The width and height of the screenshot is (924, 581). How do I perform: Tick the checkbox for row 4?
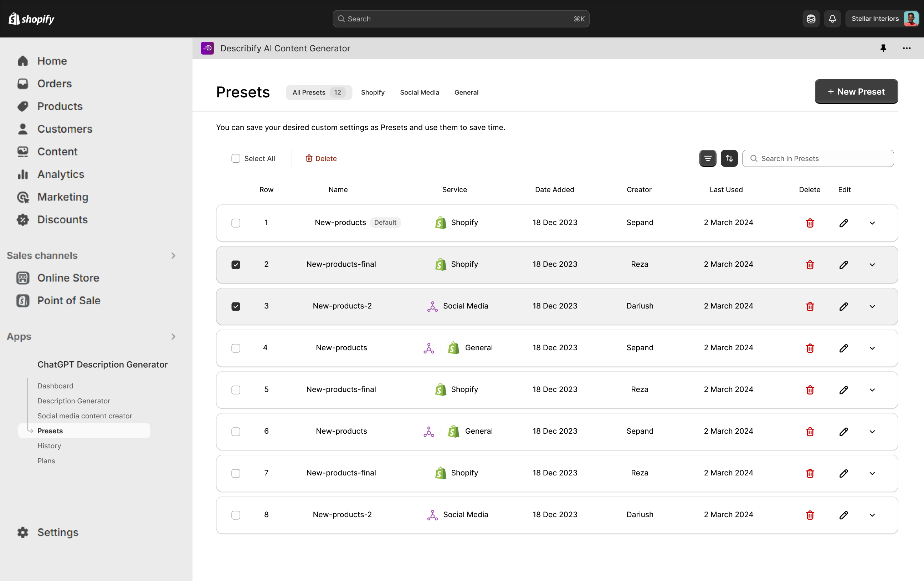[236, 348]
